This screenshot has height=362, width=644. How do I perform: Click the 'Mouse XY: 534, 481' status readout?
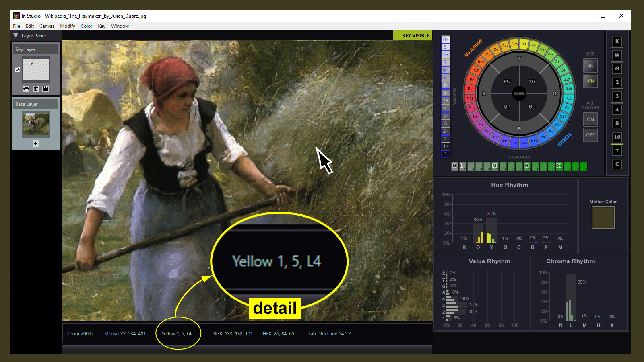coord(125,334)
